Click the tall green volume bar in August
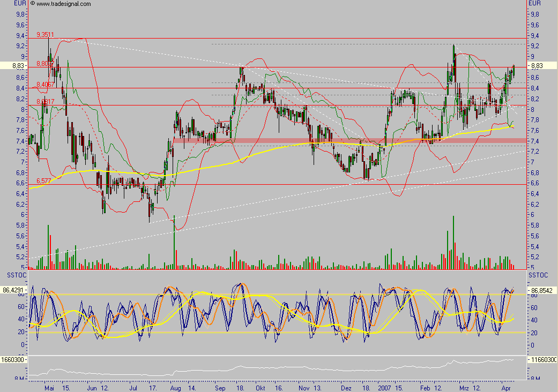The width and height of the screenshot is (558, 392). coord(174,242)
